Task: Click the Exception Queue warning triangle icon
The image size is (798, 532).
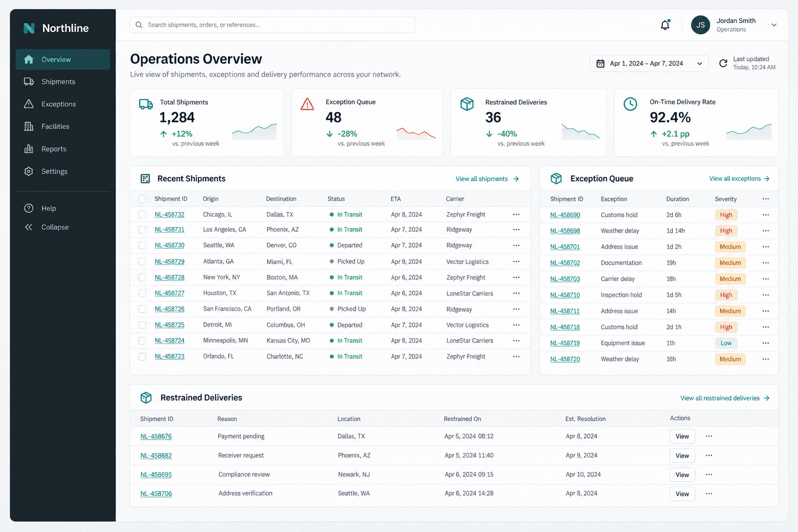Action: pyautogui.click(x=308, y=104)
